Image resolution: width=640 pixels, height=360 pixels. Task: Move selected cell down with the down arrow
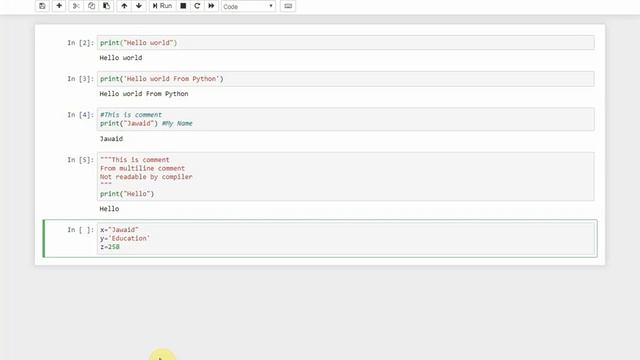point(139,6)
